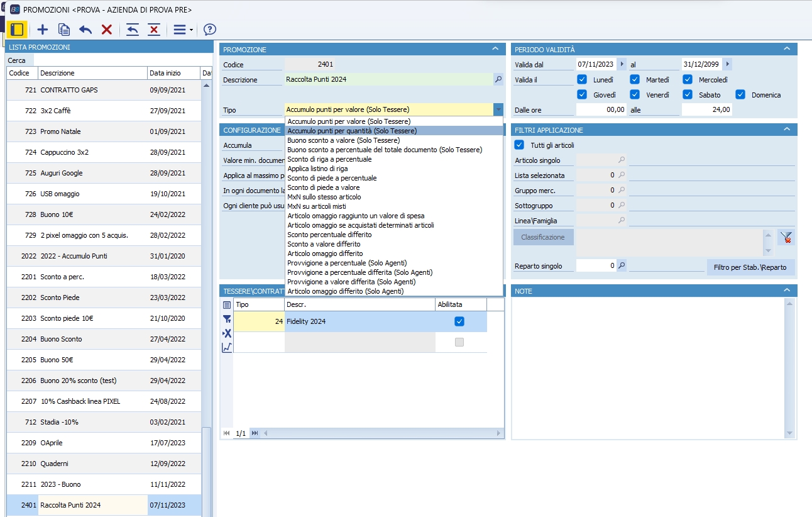Image resolution: width=812 pixels, height=517 pixels.
Task: Click the filter funnel icon in Tessere grid
Action: pos(227,319)
